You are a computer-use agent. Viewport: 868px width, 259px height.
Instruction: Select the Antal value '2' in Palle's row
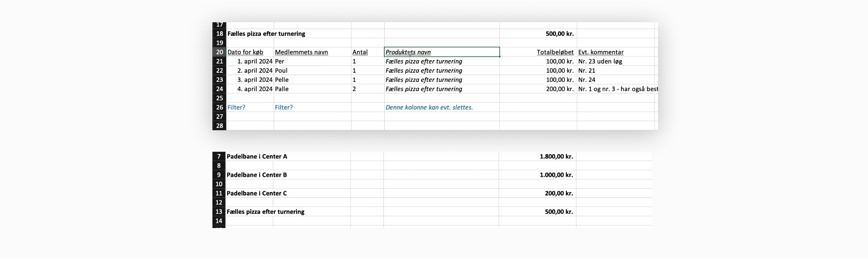354,89
